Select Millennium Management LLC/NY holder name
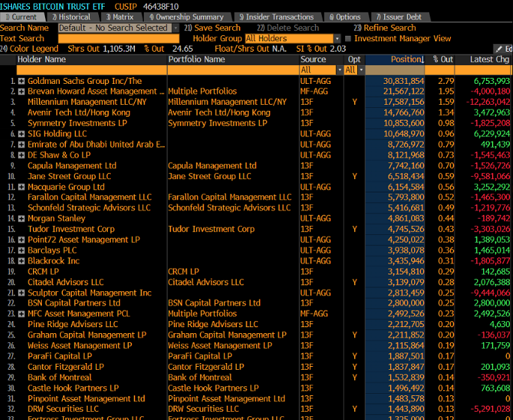Image resolution: width=513 pixels, height=420 pixels. pyautogui.click(x=87, y=102)
